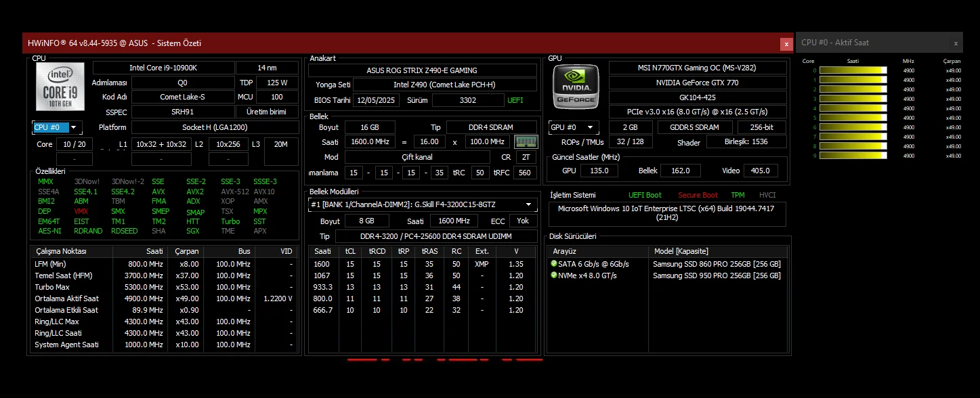Viewport: 980px width, 398px height.
Task: Click the green status icon for NVMe drive
Action: (554, 275)
